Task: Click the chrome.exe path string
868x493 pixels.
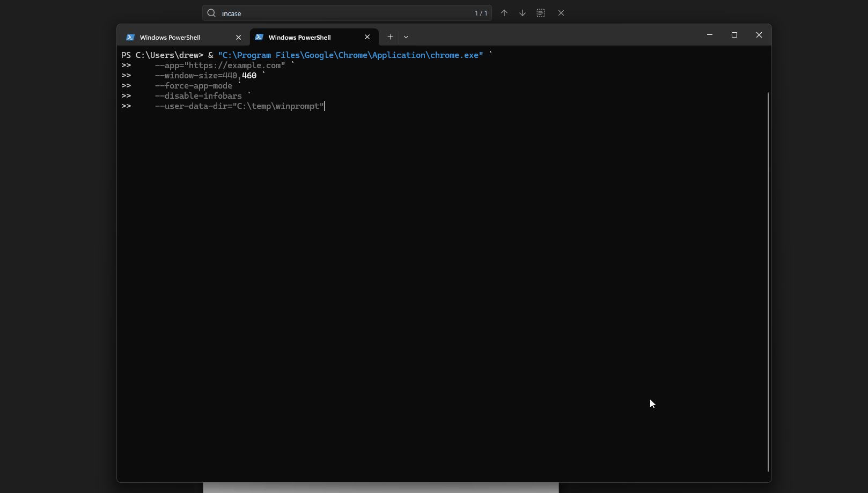Action: pos(350,55)
